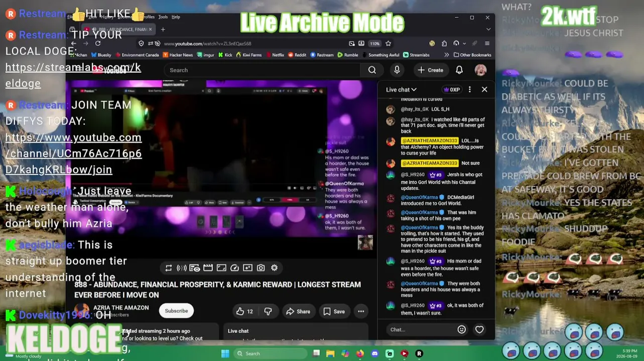Viewport: 644px width, 361px height.
Task: Save the video to a playlist
Action: [334, 311]
